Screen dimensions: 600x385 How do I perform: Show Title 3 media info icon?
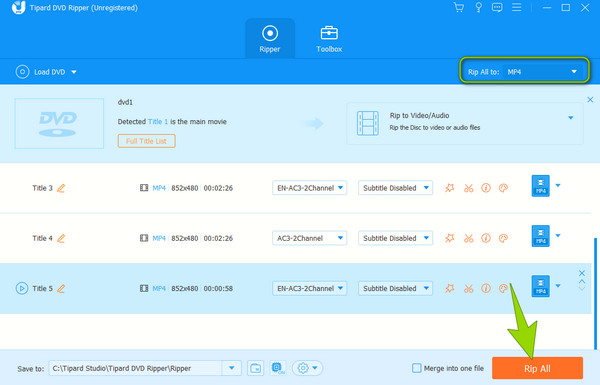click(486, 188)
